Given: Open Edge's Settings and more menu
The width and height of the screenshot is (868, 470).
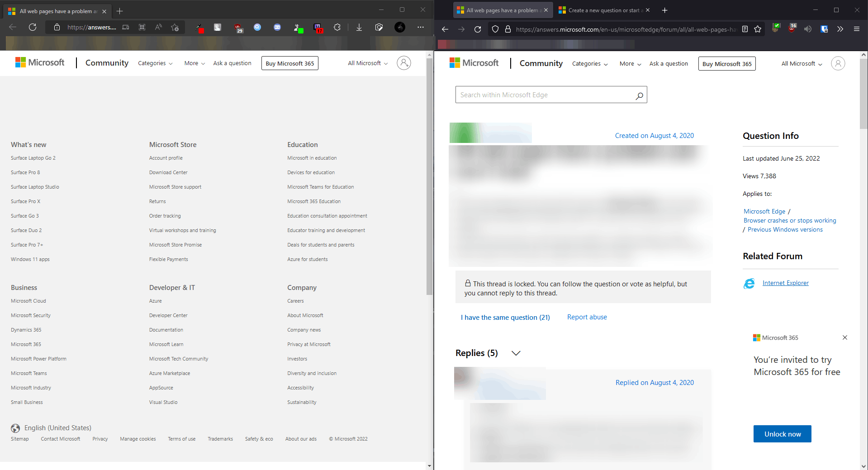Looking at the screenshot, I should click(421, 27).
